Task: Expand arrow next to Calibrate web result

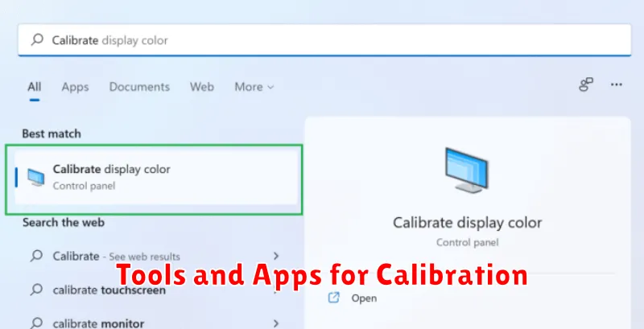Action: [276, 256]
